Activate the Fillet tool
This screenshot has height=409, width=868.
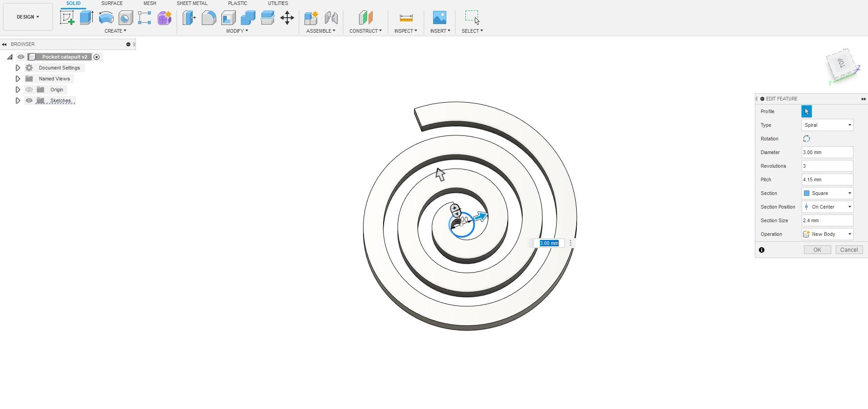click(x=209, y=18)
